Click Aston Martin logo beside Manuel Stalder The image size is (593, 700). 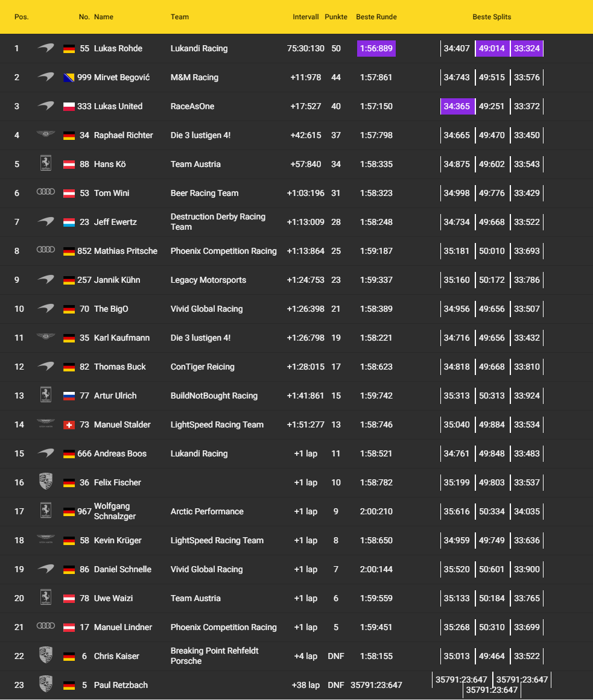[x=46, y=424]
